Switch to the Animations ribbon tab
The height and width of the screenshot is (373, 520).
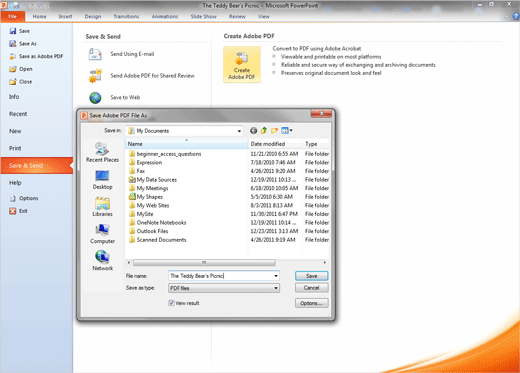point(165,16)
